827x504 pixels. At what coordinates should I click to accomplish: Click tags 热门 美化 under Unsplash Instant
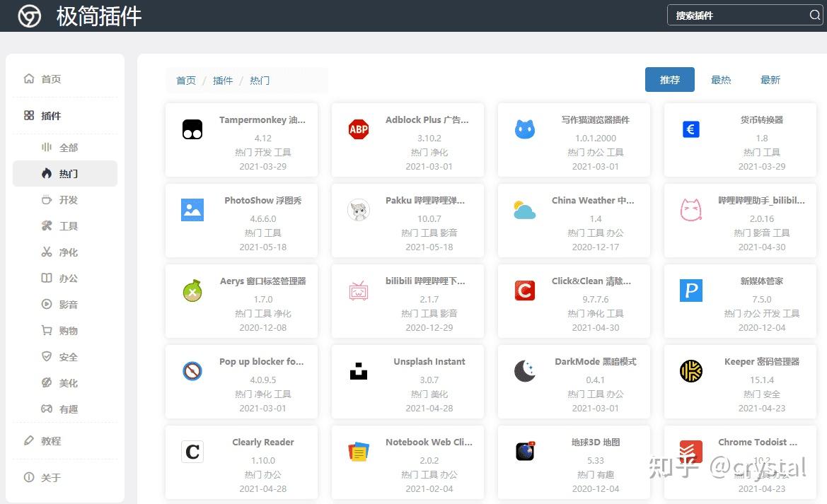coord(429,394)
